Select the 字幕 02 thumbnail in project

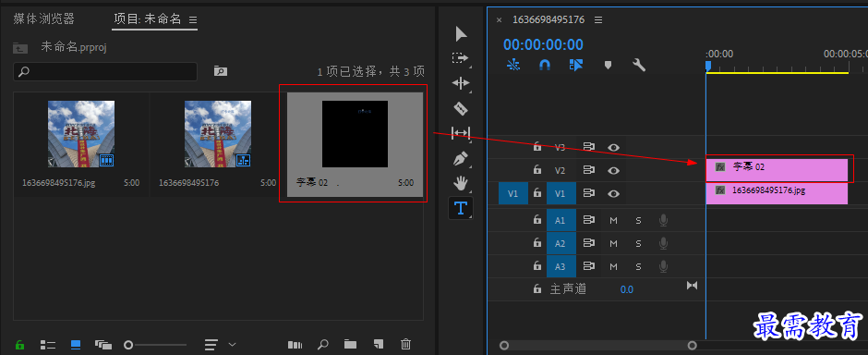[355, 133]
